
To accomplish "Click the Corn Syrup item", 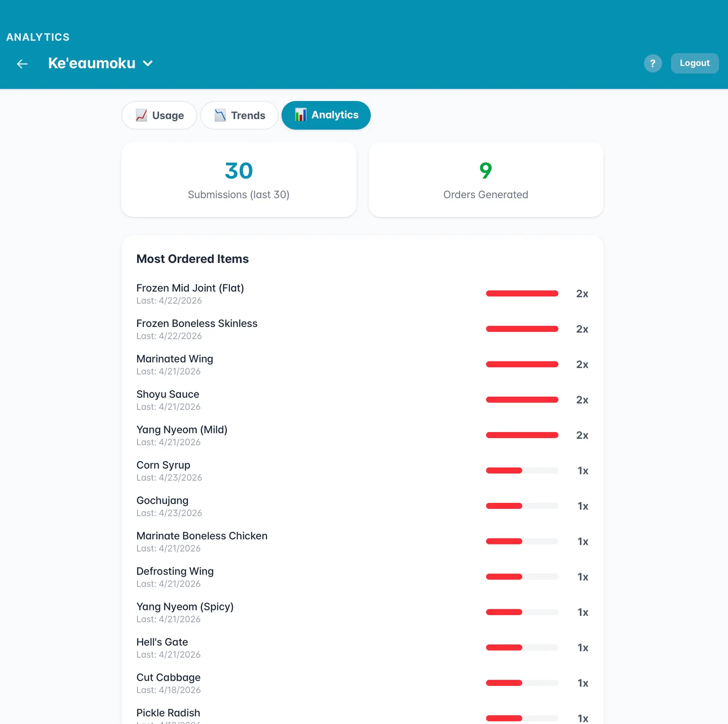I will (x=362, y=471).
